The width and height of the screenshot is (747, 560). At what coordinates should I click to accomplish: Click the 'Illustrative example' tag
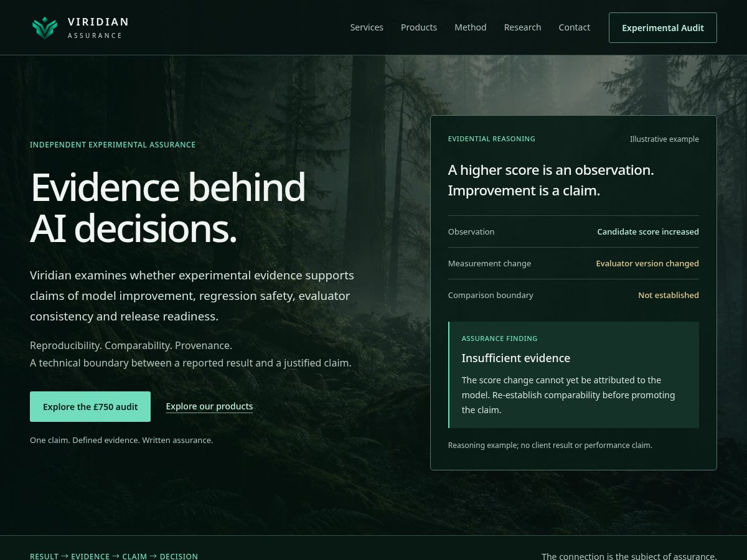pyautogui.click(x=664, y=139)
